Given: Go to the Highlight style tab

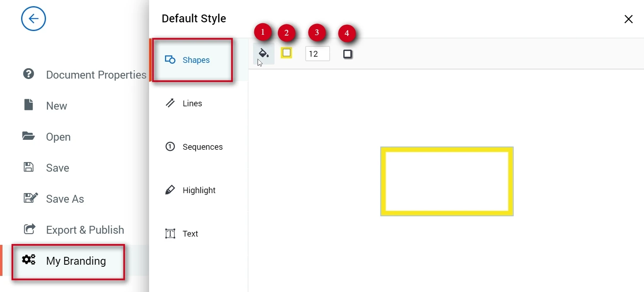Looking at the screenshot, I should point(199,190).
